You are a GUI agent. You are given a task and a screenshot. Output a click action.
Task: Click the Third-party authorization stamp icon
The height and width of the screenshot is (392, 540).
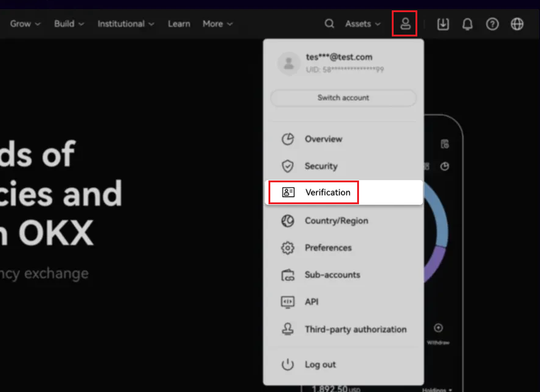(287, 329)
